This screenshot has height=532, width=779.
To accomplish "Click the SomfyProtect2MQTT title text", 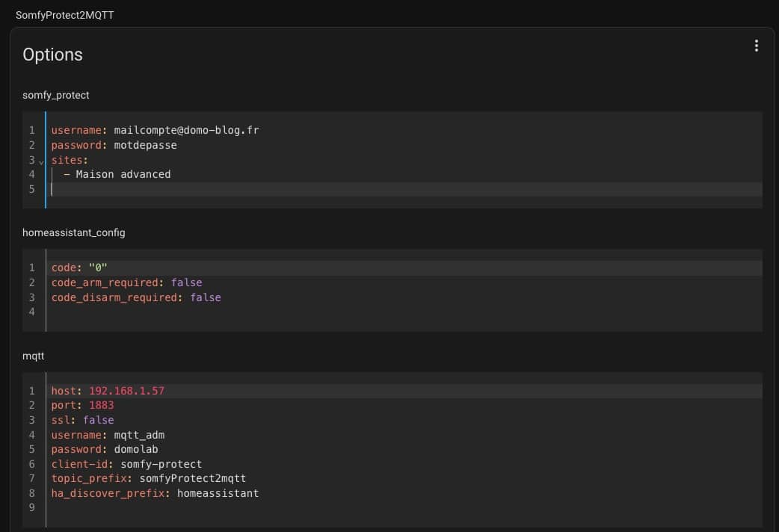I will pos(64,16).
